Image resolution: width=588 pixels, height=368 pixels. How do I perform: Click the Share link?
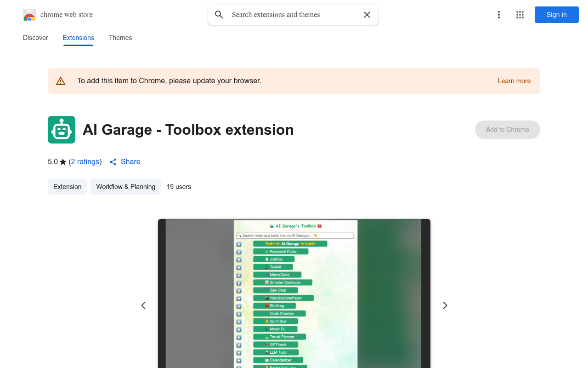pos(130,162)
